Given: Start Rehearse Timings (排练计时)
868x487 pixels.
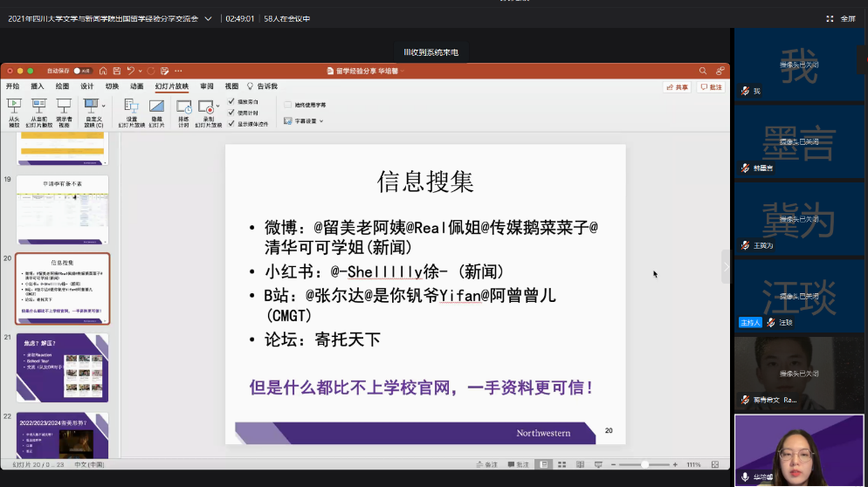Looking at the screenshot, I should tap(183, 106).
